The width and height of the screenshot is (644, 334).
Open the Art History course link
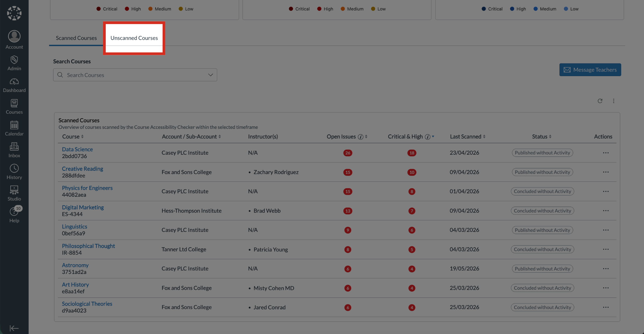coord(75,284)
